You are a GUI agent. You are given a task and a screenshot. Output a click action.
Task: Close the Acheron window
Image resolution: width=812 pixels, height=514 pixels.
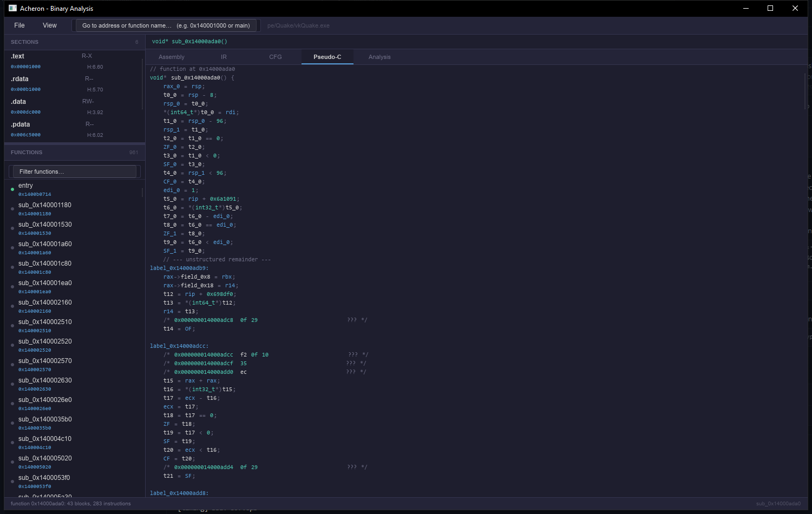pos(795,8)
